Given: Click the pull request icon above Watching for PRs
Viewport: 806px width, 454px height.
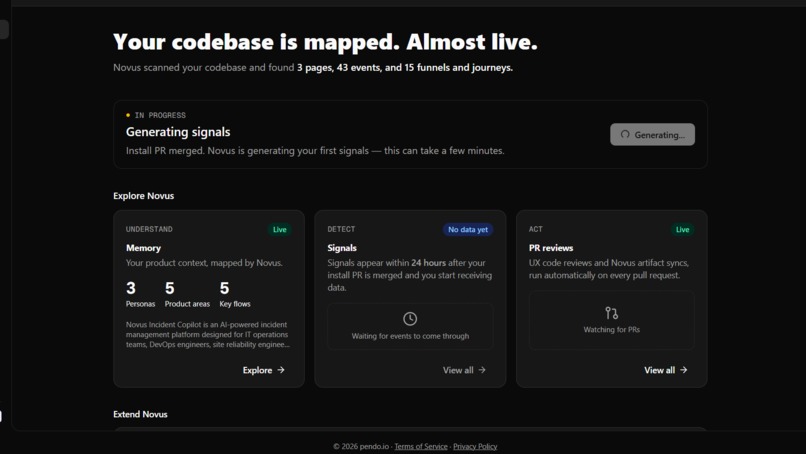Looking at the screenshot, I should point(611,313).
